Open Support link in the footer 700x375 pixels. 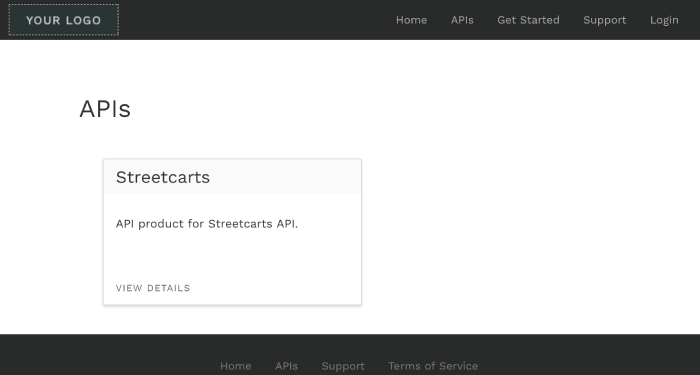pos(343,366)
